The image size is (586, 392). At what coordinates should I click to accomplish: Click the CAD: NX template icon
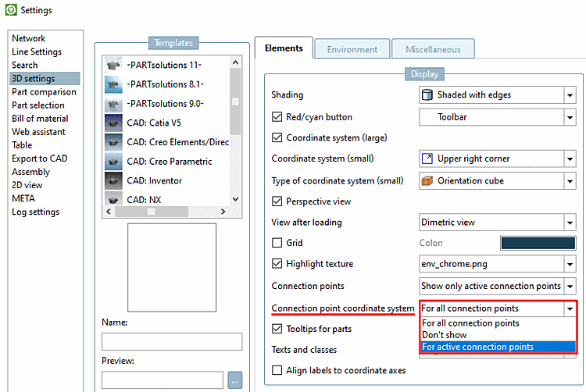point(115,199)
